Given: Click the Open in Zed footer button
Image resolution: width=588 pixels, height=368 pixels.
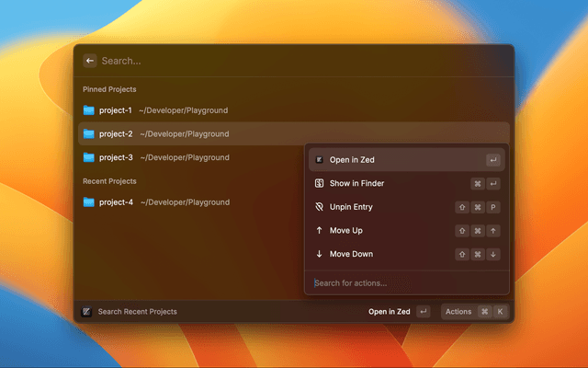Looking at the screenshot, I should coord(399,312).
